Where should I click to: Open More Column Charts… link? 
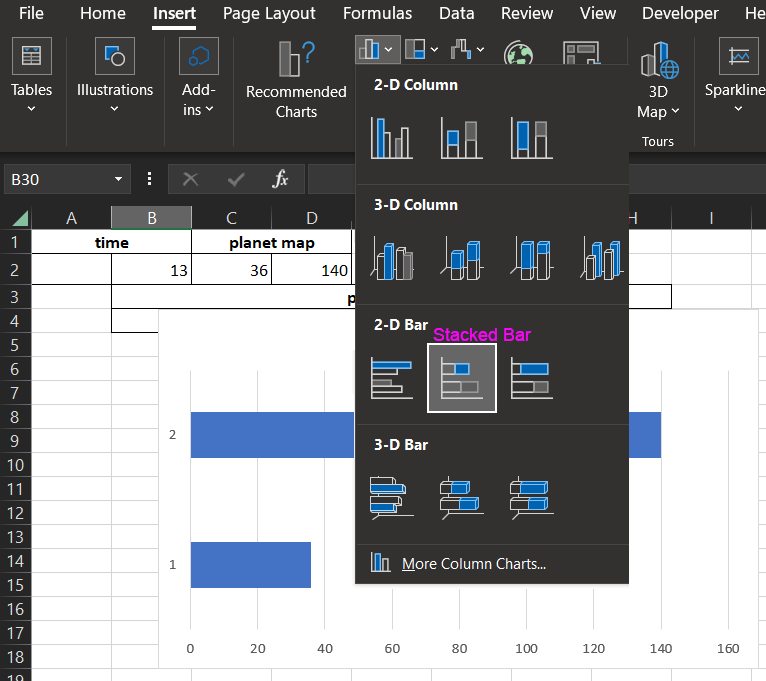pos(473,564)
